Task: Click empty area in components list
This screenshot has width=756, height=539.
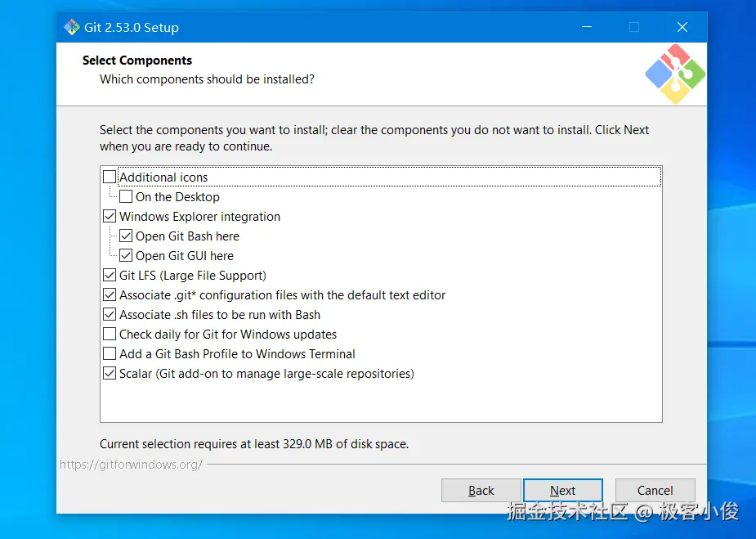Action: pos(380,401)
